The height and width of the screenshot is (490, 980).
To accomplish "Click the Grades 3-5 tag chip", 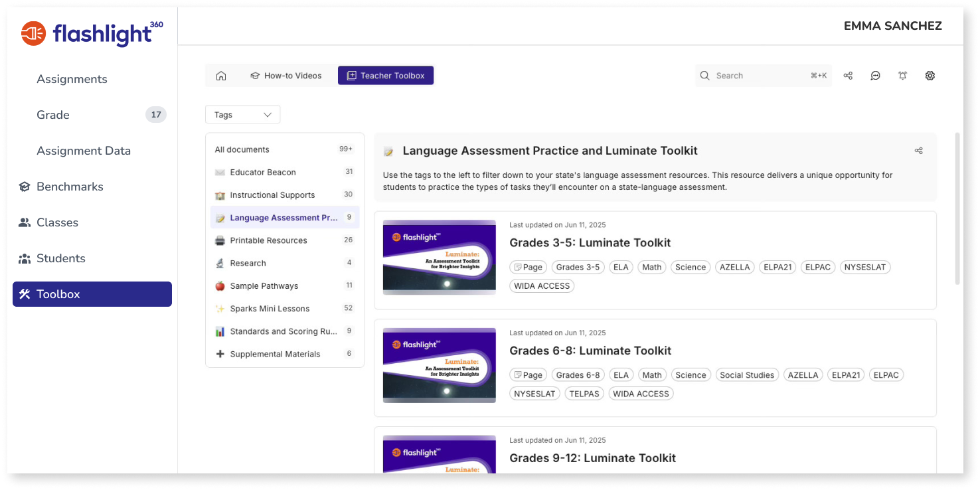I will (578, 268).
